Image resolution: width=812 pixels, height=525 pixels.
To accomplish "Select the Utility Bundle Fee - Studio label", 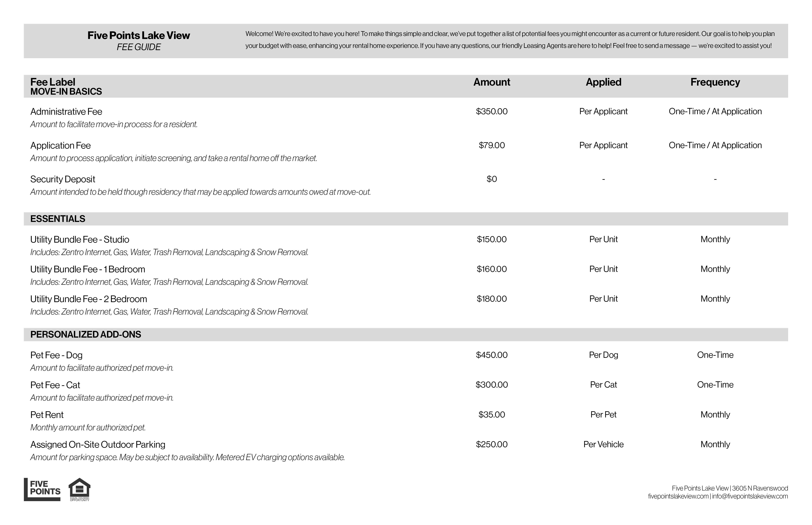I will point(80,240).
